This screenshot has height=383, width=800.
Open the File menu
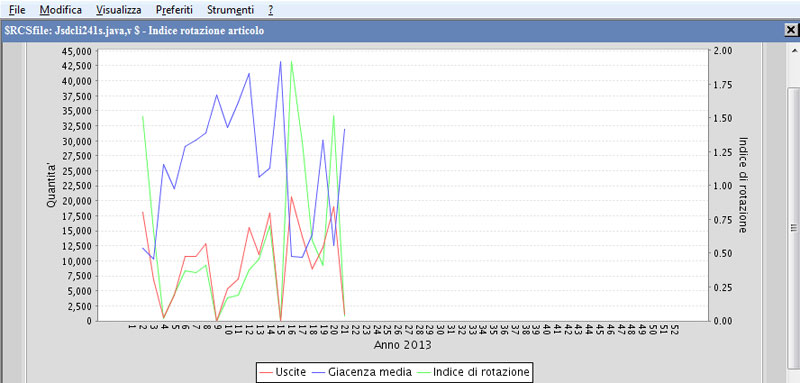(17, 9)
